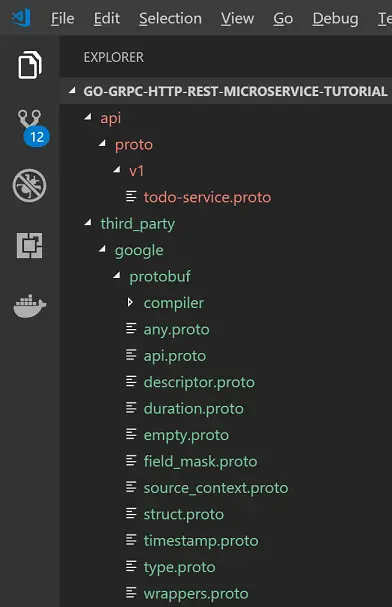Open timestamp.proto file
392x607 pixels.
pyautogui.click(x=201, y=540)
